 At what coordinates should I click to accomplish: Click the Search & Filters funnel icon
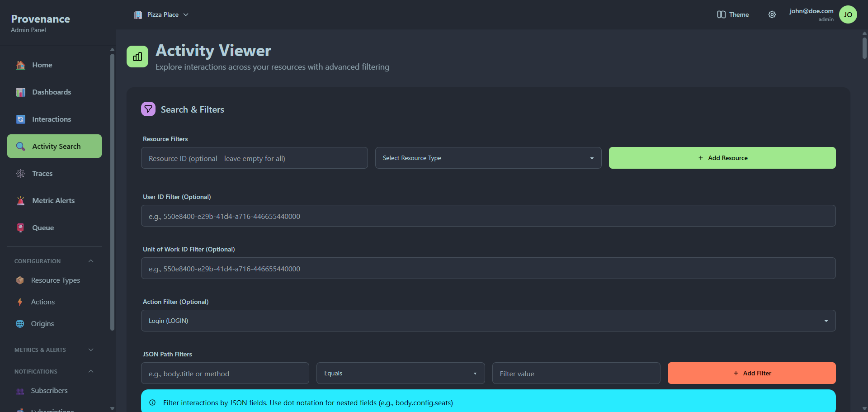148,109
